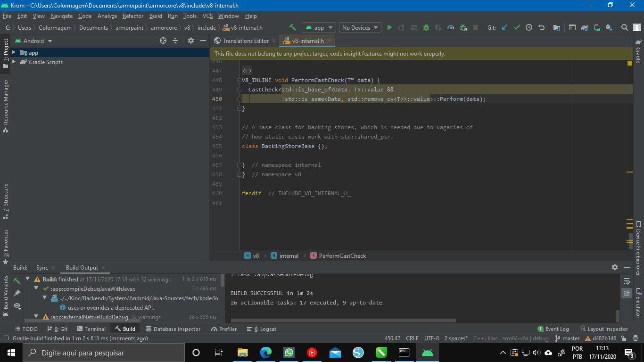644x362 pixels.
Task: Toggle the Build Variants side panel
Action: (x=6, y=296)
